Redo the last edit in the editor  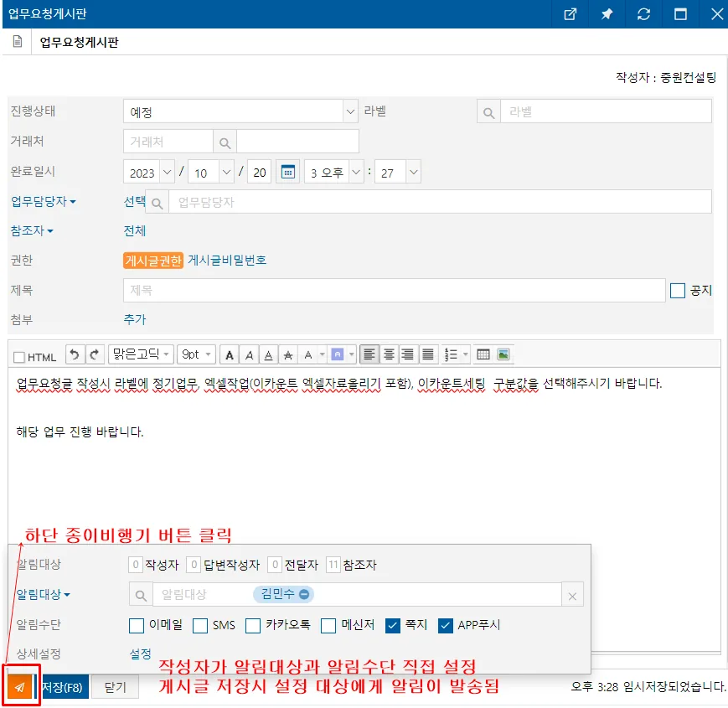click(x=95, y=354)
